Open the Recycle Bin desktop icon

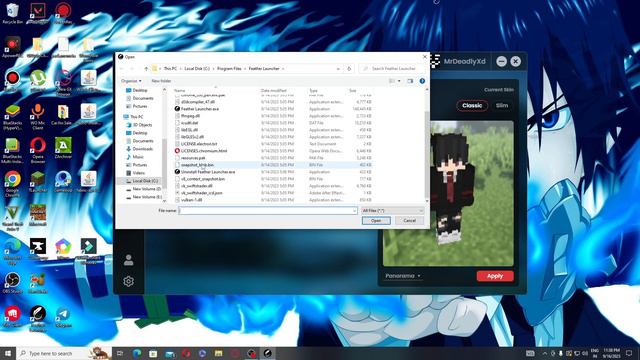(x=12, y=13)
